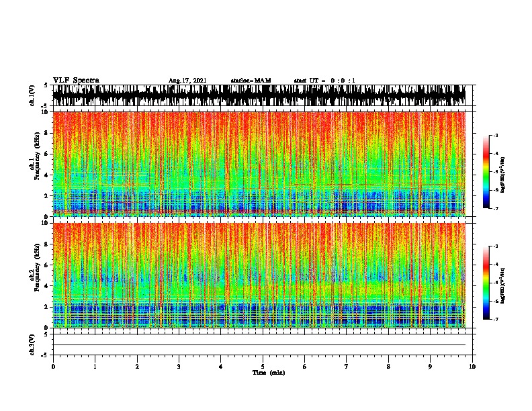Click the "start UT = 0 : 0 : 1" text
The height and width of the screenshot is (411, 532).
[x=324, y=81]
